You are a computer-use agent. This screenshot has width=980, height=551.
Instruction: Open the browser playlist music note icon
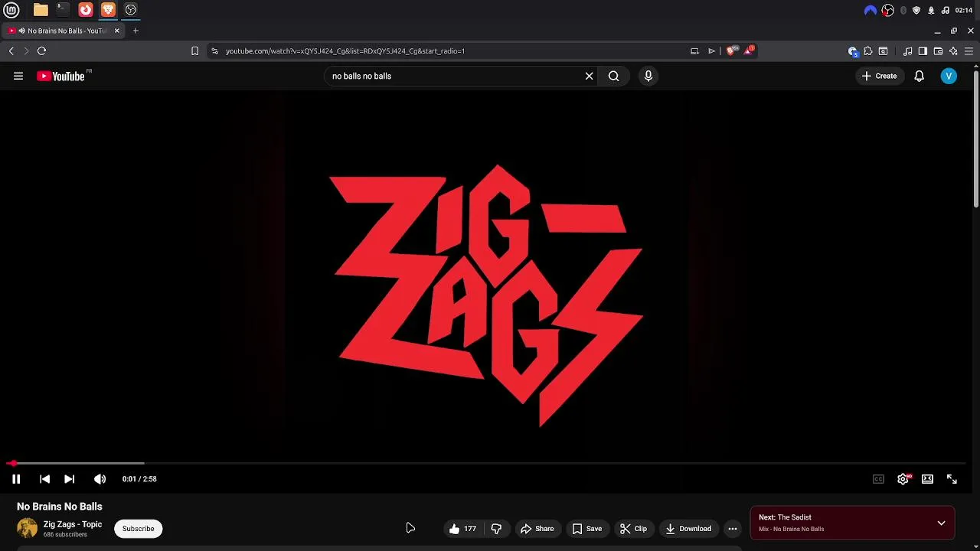(x=907, y=51)
